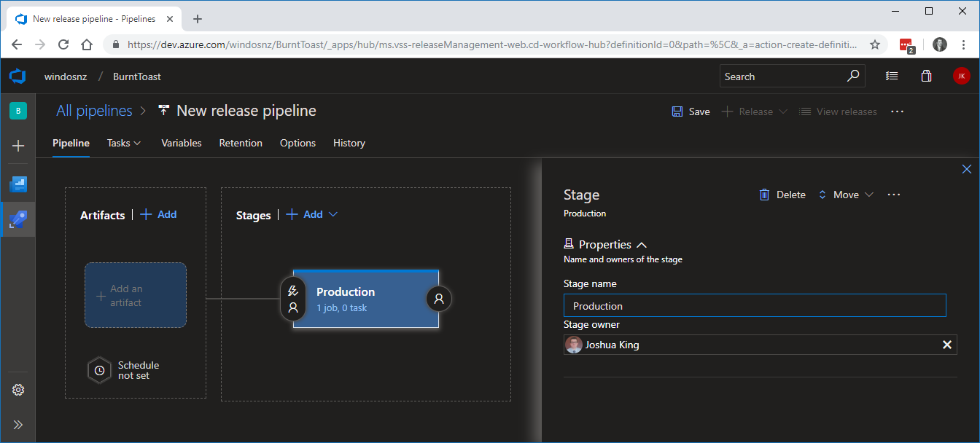Click the New release pipeline title
Image resolution: width=980 pixels, height=443 pixels.
(x=246, y=111)
